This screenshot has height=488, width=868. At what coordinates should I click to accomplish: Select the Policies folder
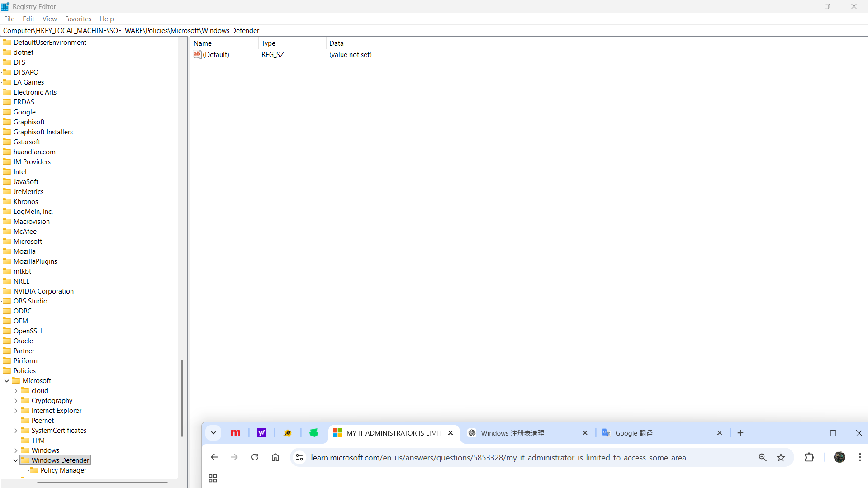coord(24,371)
